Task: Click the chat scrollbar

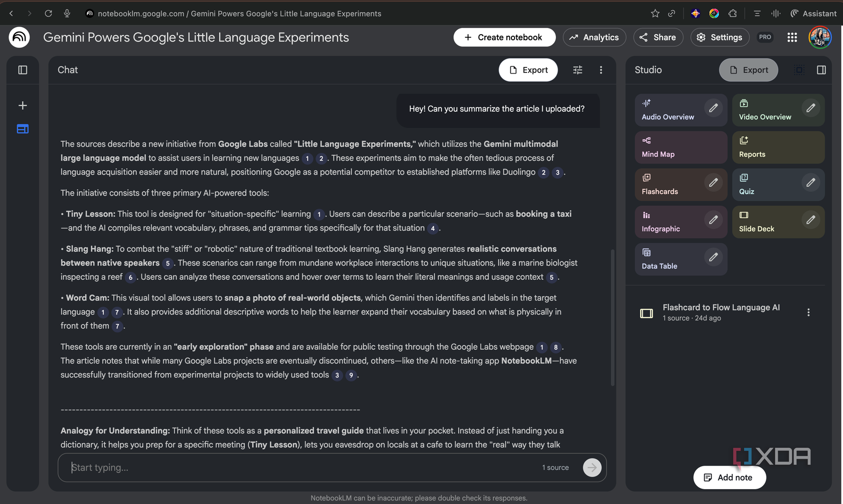Action: click(613, 317)
